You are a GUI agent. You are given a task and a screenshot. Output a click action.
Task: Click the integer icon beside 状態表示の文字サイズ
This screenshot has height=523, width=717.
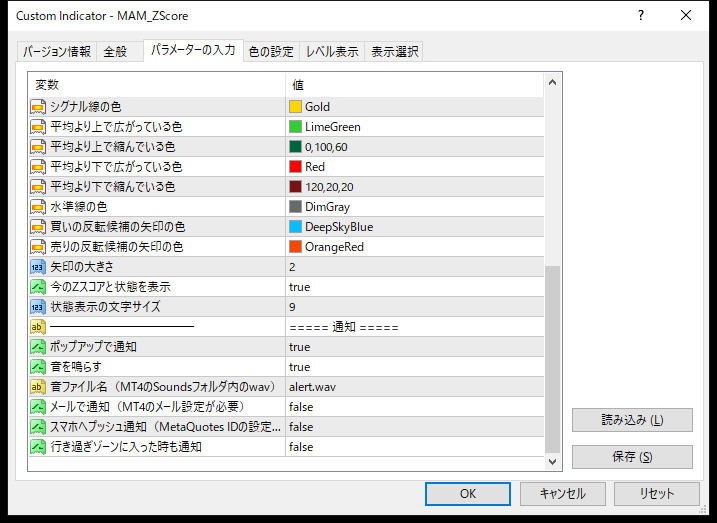point(38,307)
